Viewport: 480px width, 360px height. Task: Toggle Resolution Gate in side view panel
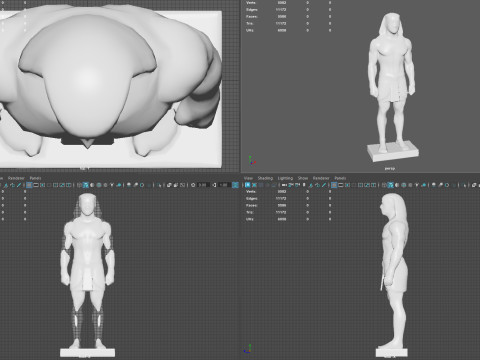(348, 185)
